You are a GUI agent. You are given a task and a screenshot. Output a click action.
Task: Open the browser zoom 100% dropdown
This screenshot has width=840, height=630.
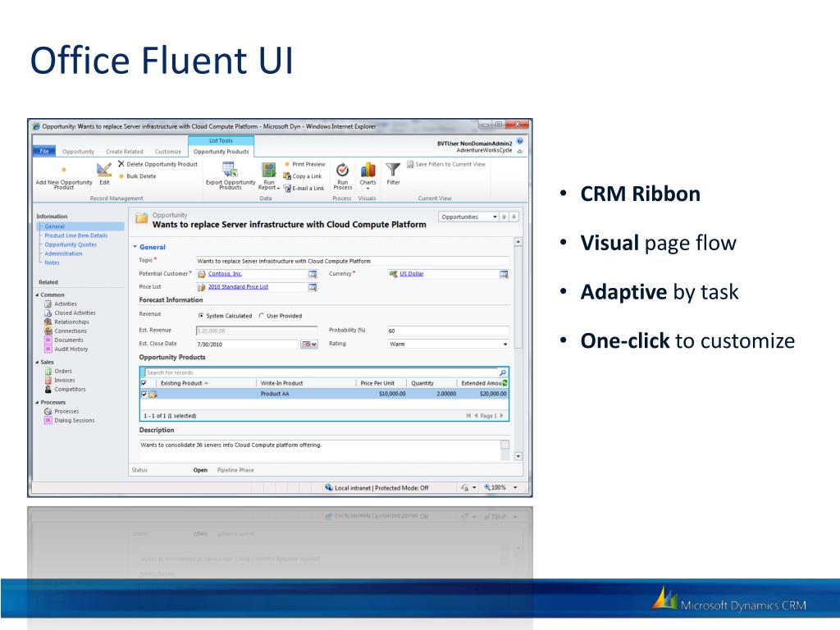point(515,487)
